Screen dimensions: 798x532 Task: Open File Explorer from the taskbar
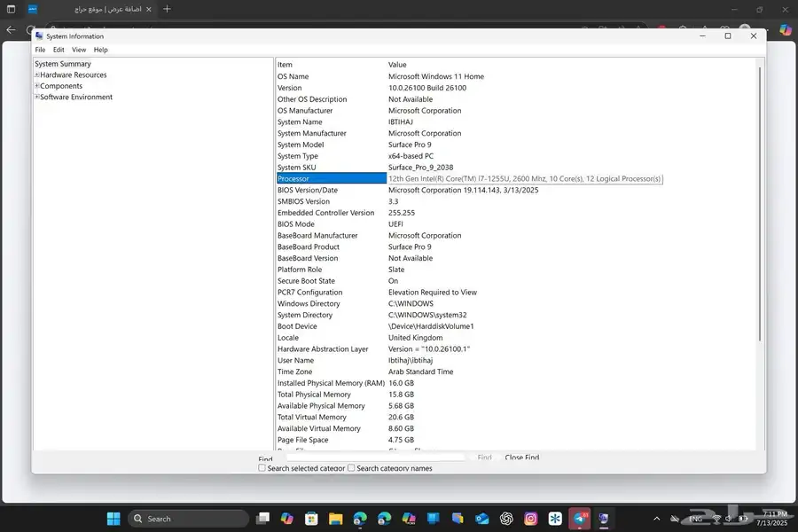point(336,519)
